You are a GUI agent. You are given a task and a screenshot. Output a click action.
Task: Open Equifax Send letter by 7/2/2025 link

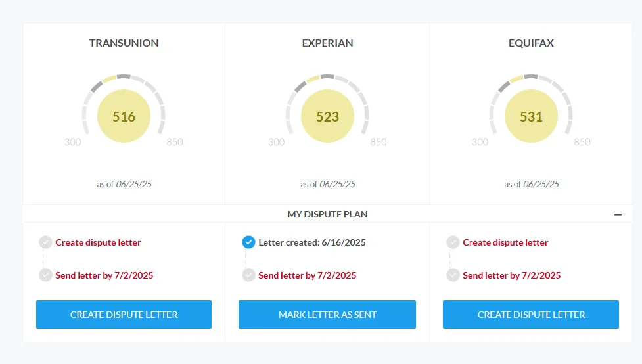pos(511,275)
